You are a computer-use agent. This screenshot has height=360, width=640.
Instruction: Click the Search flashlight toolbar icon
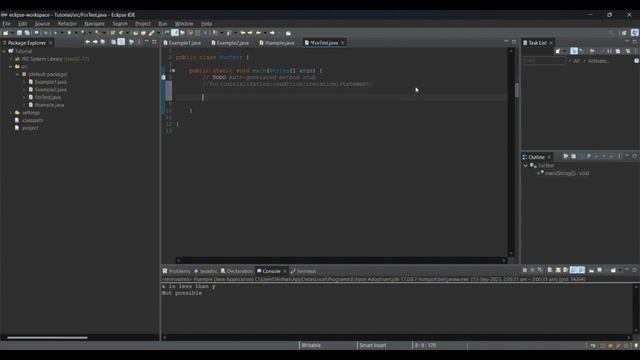[151, 33]
